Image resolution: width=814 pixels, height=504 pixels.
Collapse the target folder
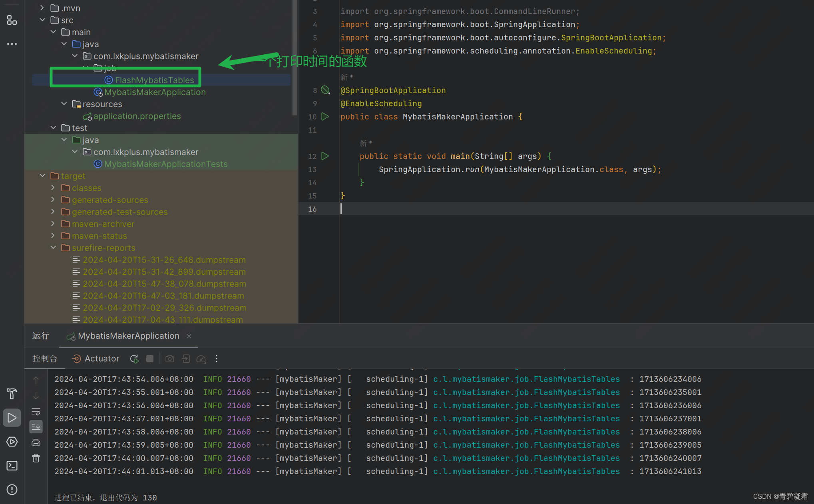[42, 176]
